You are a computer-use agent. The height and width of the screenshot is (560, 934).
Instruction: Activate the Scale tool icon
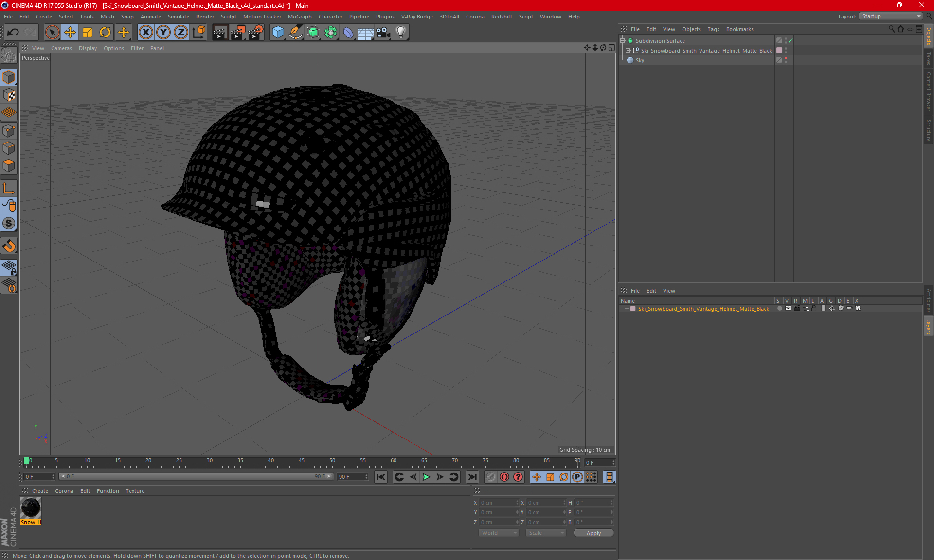[88, 33]
